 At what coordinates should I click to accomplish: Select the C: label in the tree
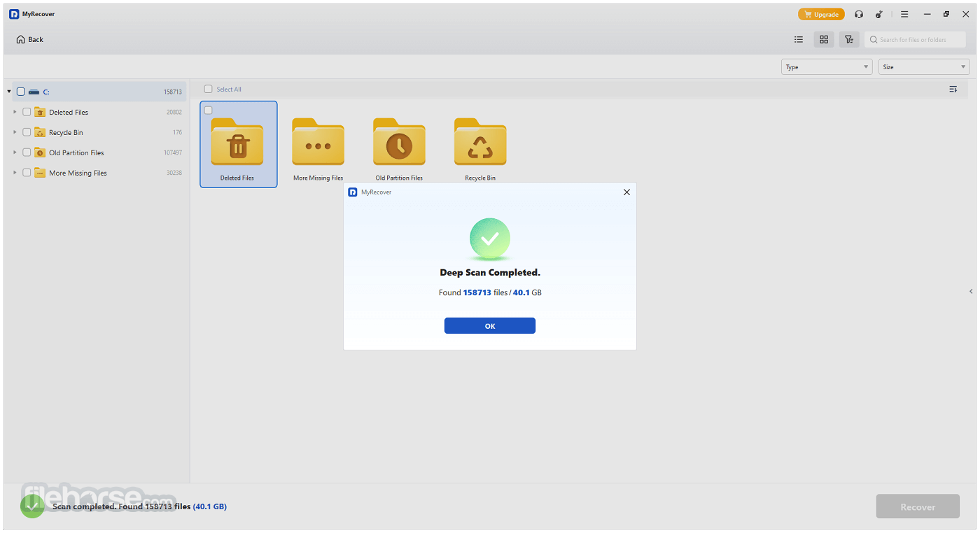(46, 92)
